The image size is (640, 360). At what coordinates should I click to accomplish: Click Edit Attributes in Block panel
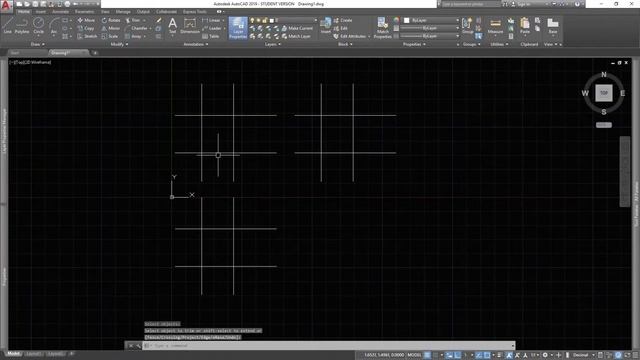click(350, 36)
